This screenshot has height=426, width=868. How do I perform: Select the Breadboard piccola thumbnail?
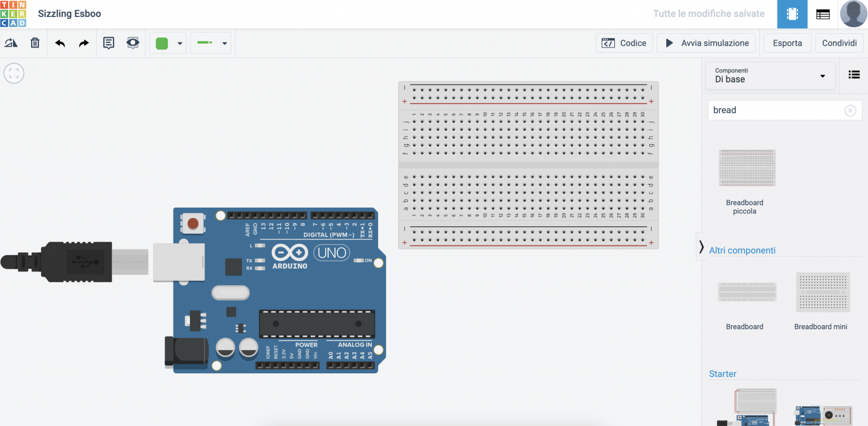coord(747,167)
